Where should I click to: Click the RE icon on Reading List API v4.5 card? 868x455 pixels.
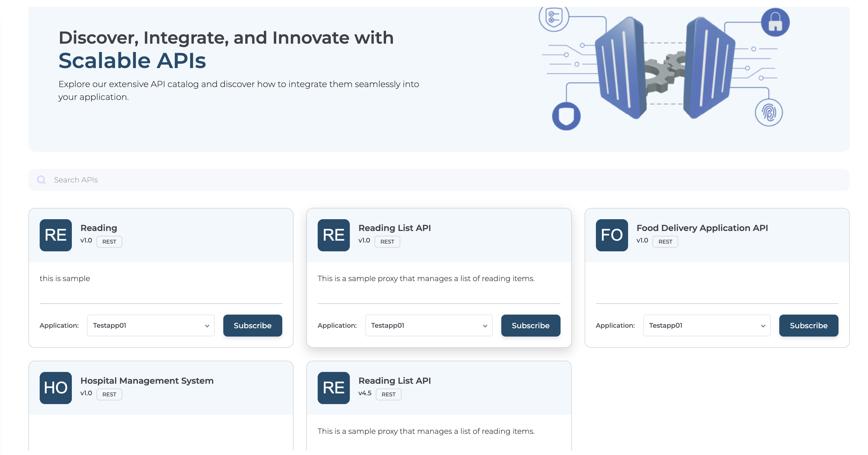[x=333, y=388]
